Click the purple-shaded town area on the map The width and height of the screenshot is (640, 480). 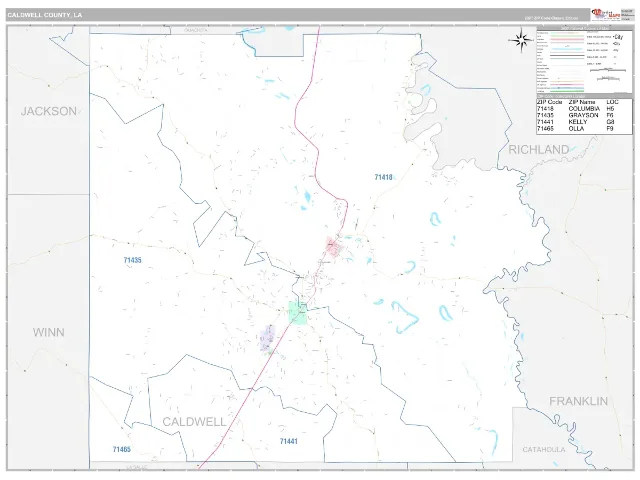click(267, 338)
